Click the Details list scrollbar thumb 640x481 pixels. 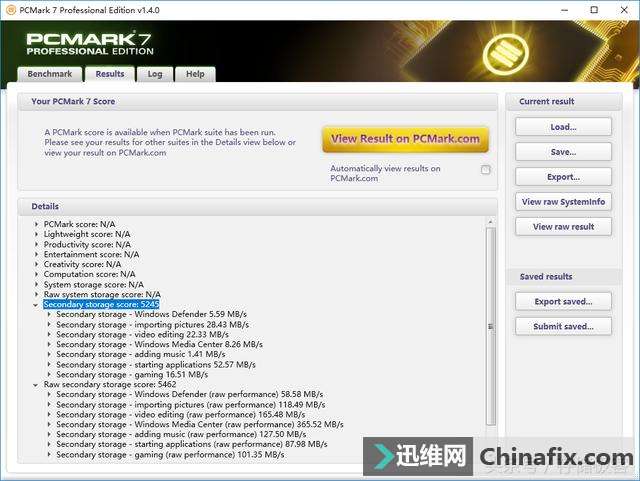pyautogui.click(x=491, y=326)
